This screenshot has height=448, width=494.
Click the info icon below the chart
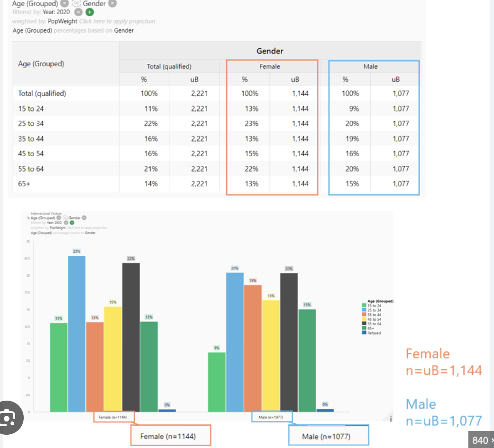[x=390, y=419]
